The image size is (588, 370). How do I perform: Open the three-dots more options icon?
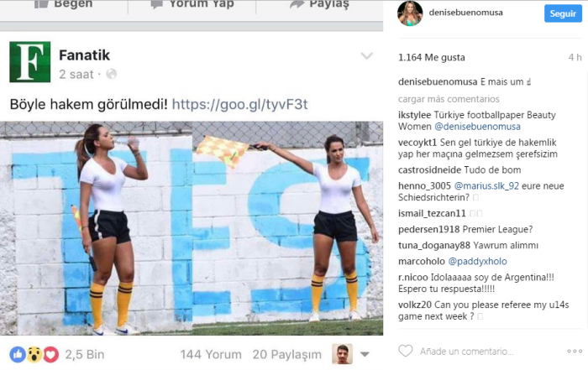pyautogui.click(x=575, y=351)
